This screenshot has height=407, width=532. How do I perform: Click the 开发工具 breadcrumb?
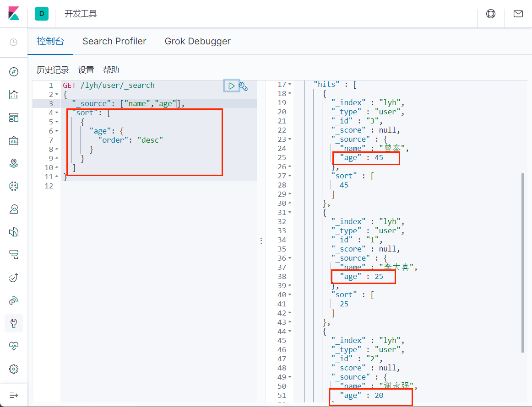[x=81, y=14]
